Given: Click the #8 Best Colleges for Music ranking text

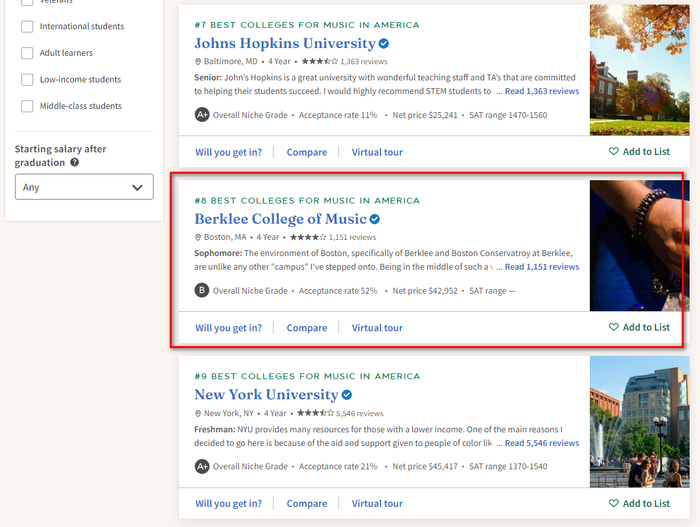Looking at the screenshot, I should (307, 201).
